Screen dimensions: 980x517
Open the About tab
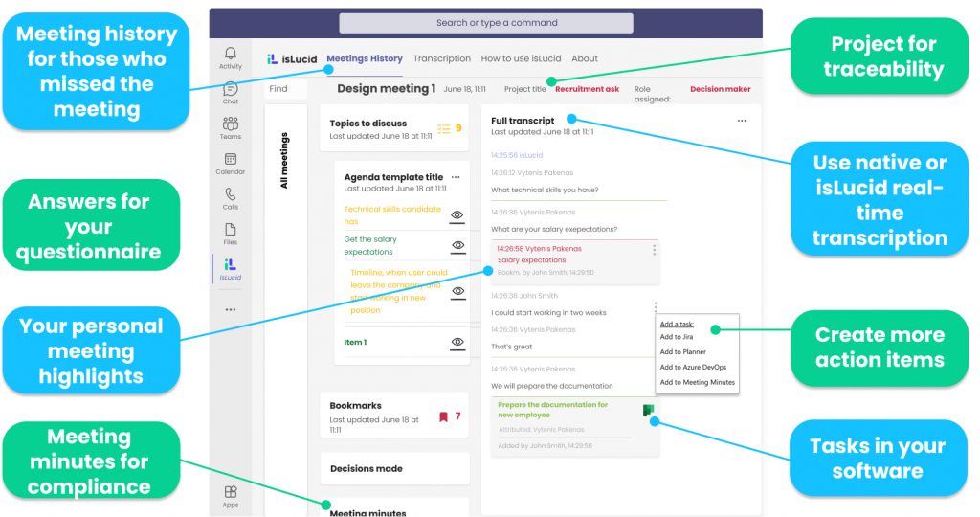tap(585, 58)
